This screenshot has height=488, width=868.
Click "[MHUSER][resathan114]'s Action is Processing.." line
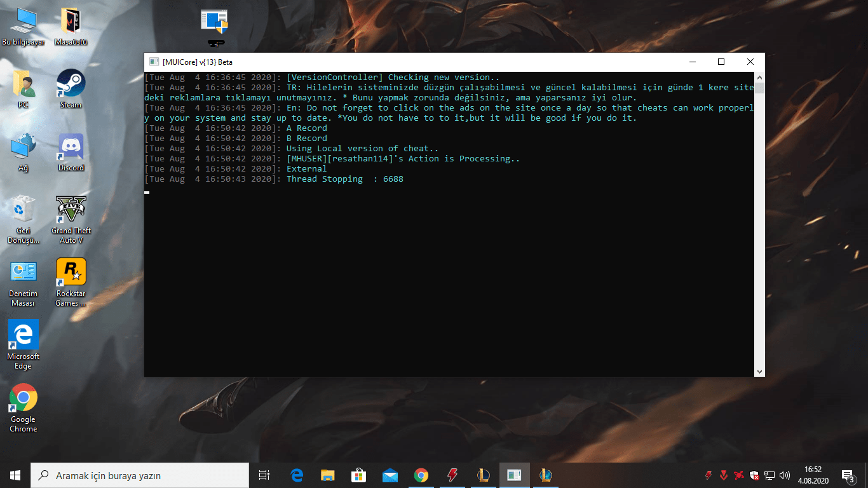(403, 159)
